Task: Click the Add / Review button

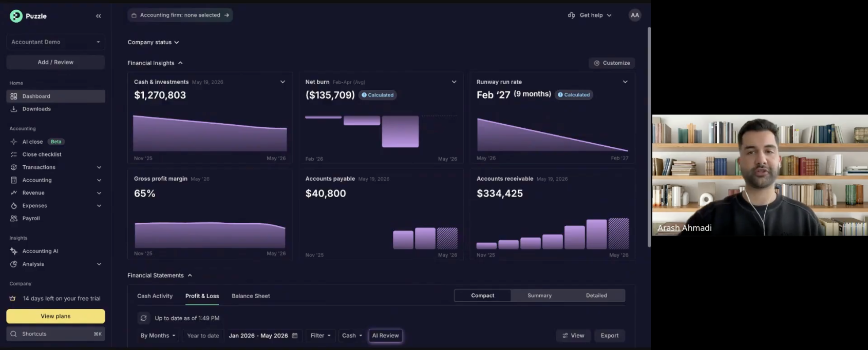Action: pos(55,62)
